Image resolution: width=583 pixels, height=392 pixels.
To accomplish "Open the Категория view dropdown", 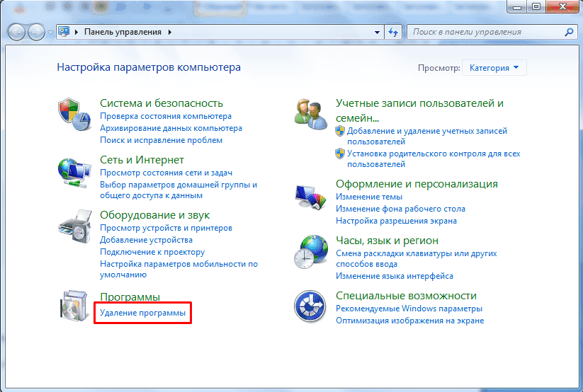I will [x=494, y=68].
